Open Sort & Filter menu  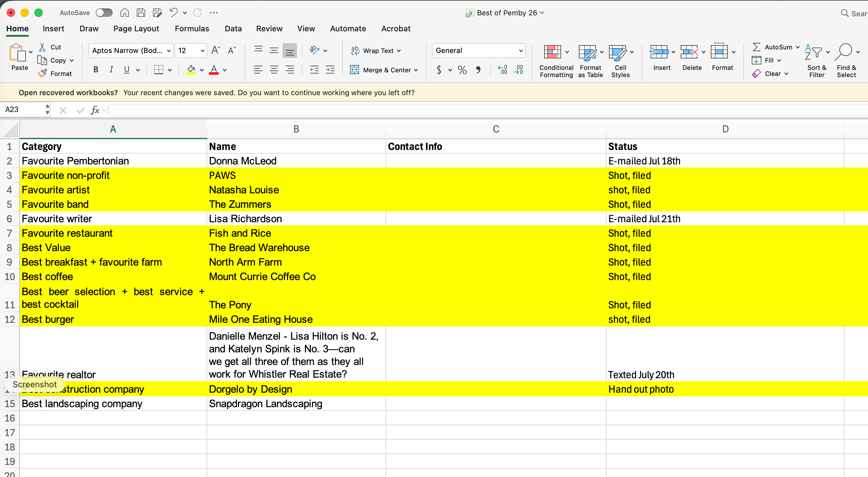click(817, 61)
